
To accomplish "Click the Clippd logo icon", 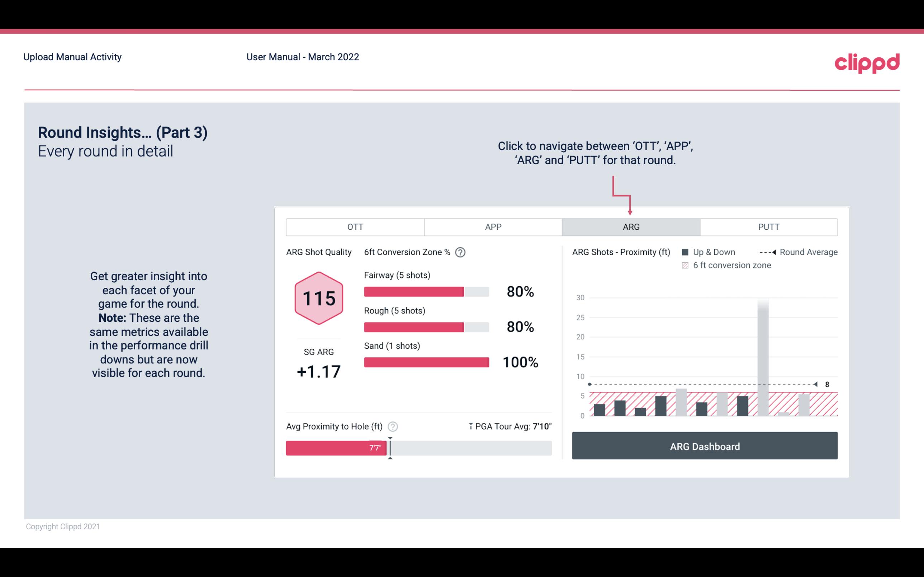I will pyautogui.click(x=866, y=61).
